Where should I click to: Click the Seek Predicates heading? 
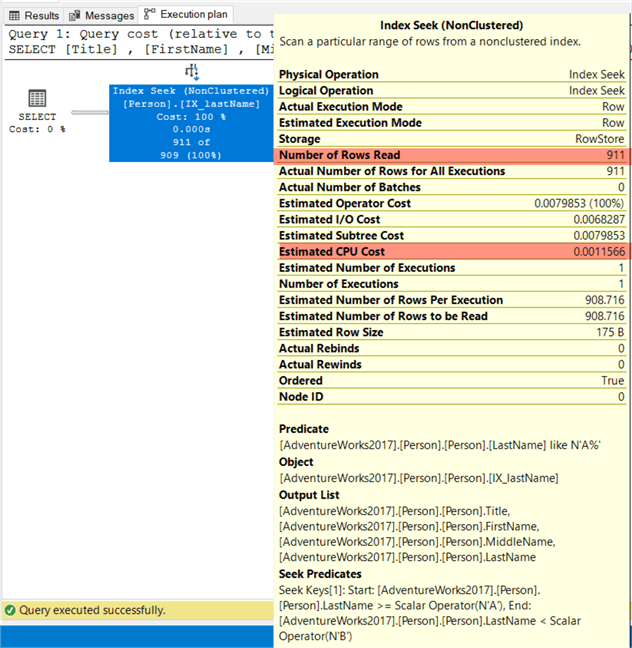click(320, 574)
